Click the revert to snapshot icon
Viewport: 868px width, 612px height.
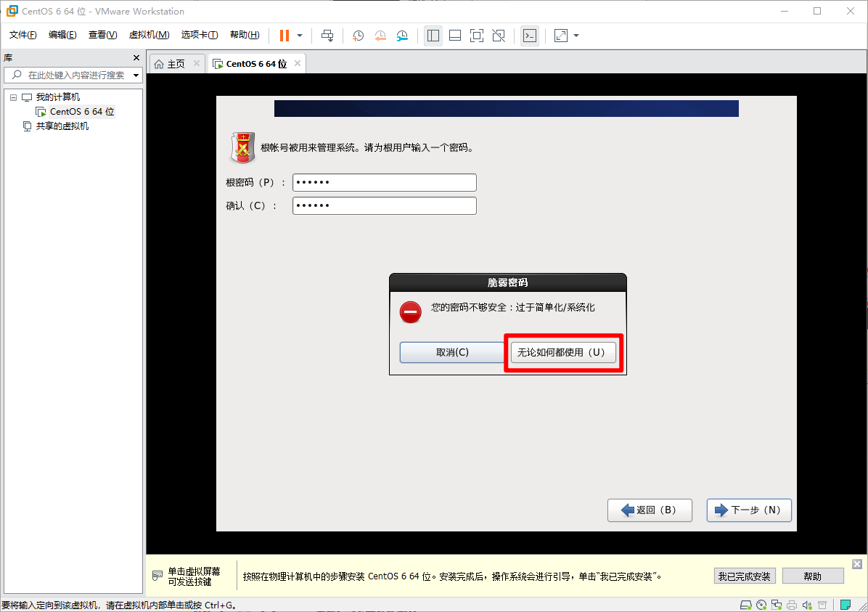click(x=380, y=36)
